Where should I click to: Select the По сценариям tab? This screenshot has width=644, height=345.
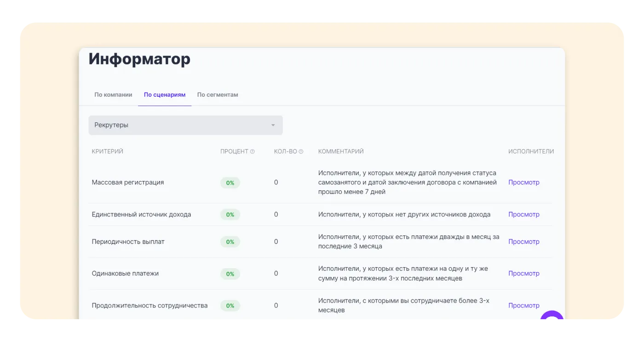tap(165, 95)
